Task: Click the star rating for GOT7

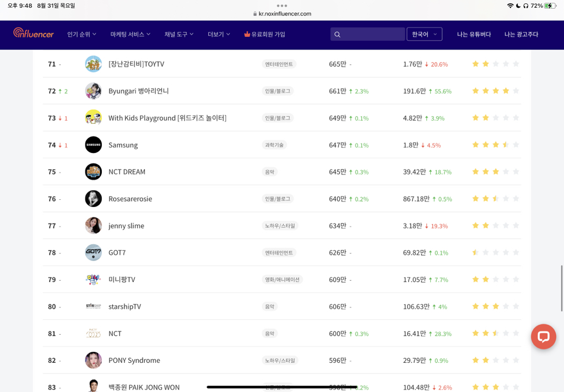Action: [x=496, y=253]
